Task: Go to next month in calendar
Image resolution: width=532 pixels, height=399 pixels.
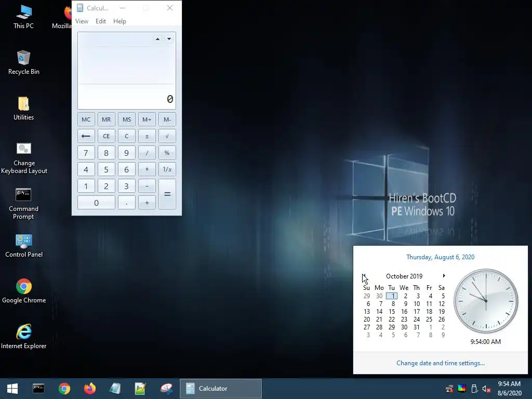Action: 444,276
